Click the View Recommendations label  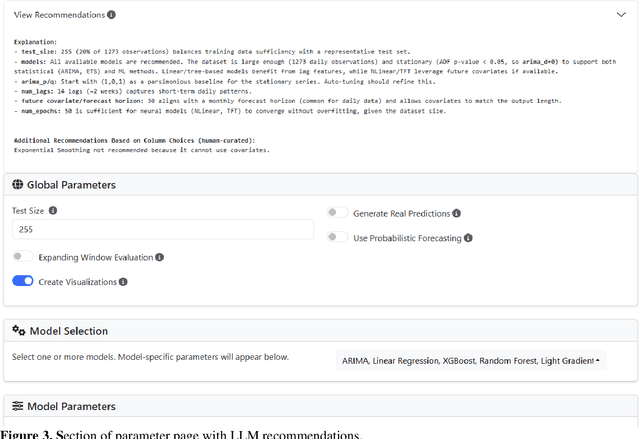click(x=58, y=16)
